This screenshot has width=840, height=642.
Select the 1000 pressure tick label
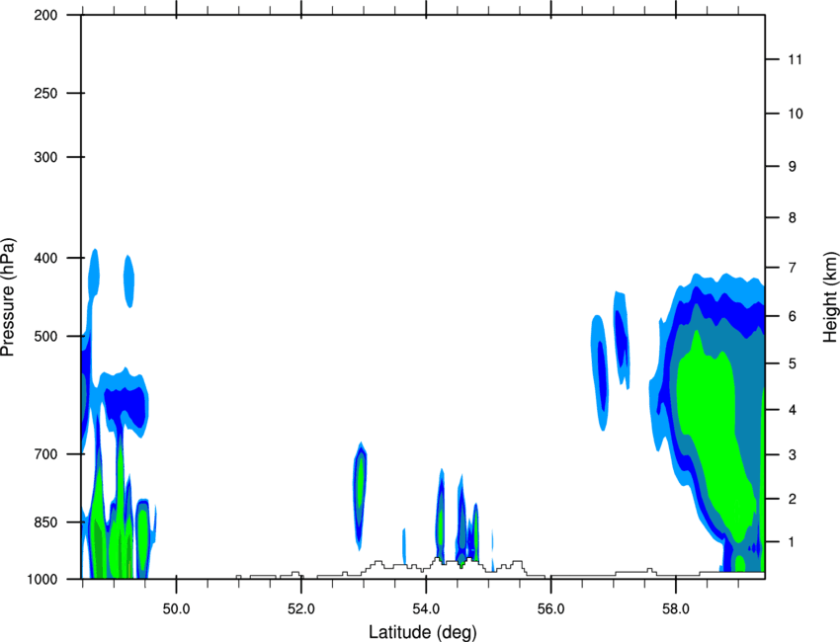[x=42, y=580]
